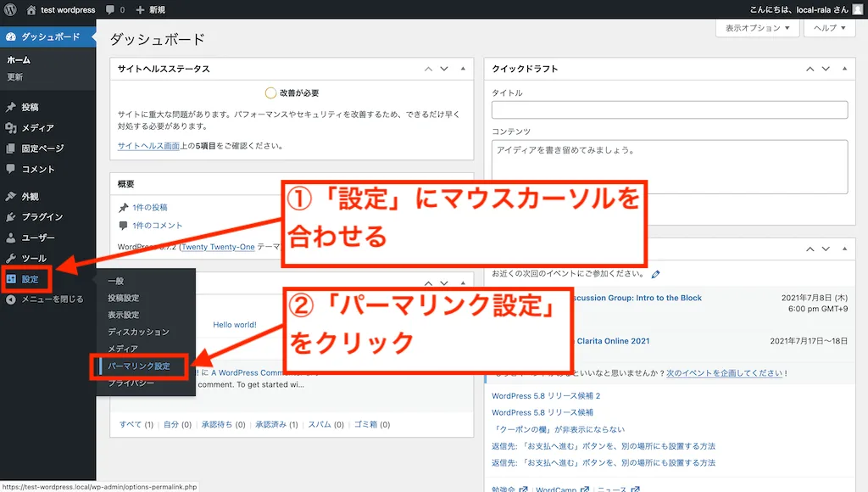Click the コンテンツ draft textarea
868x492 pixels.
(x=670, y=167)
